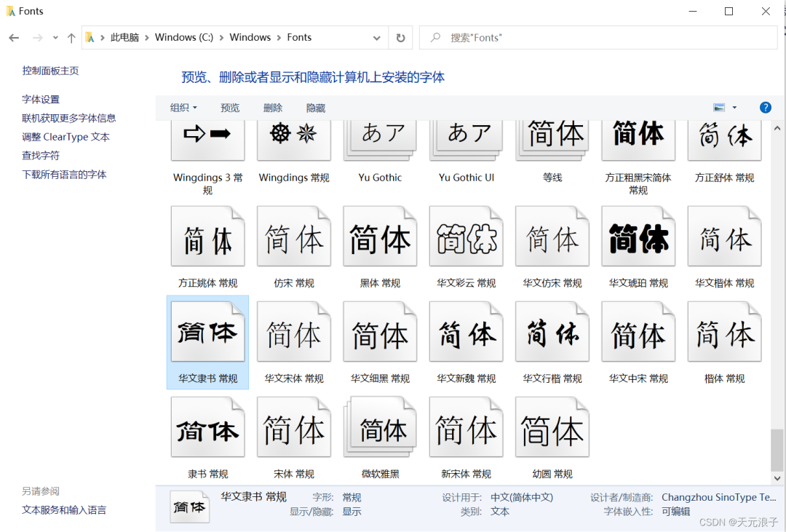786x532 pixels.
Task: Select 此电脑 in the address breadcrumb
Action: click(124, 37)
